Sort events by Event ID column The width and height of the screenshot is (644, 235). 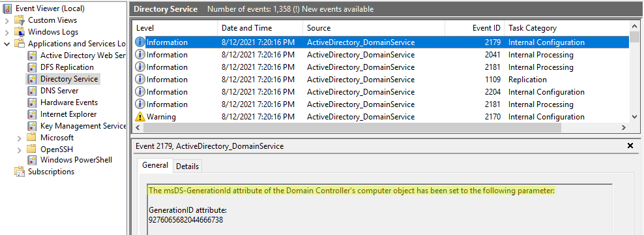pyautogui.click(x=475, y=28)
